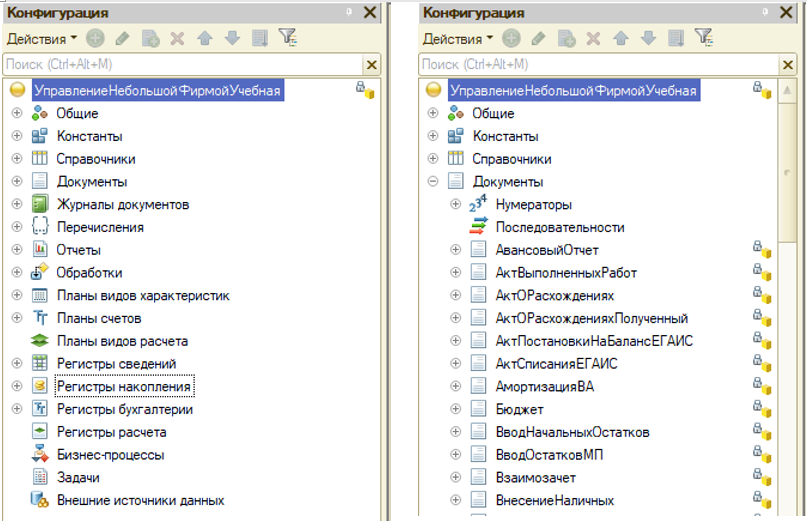
Task: Expand Справочники node in left panel
Action: 17,158
